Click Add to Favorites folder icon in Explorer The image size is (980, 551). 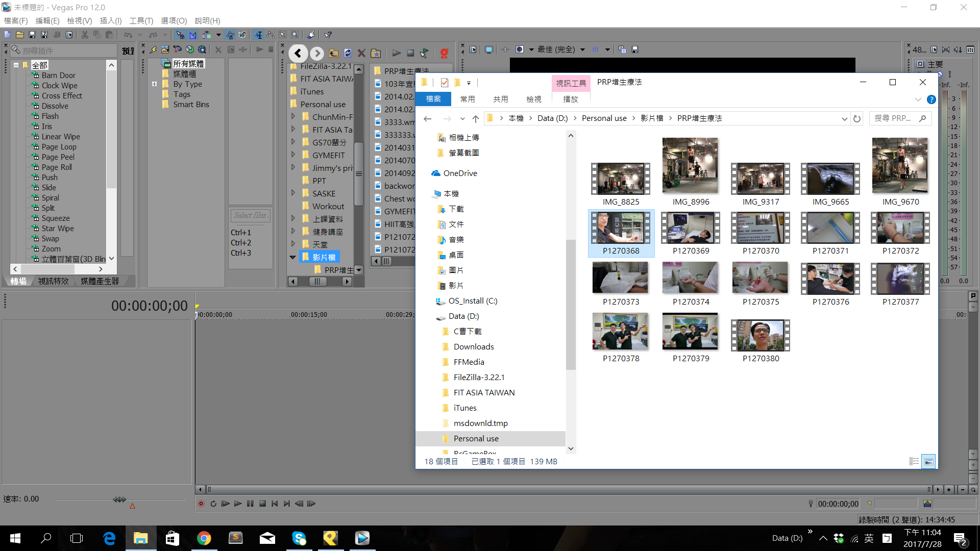point(376,53)
